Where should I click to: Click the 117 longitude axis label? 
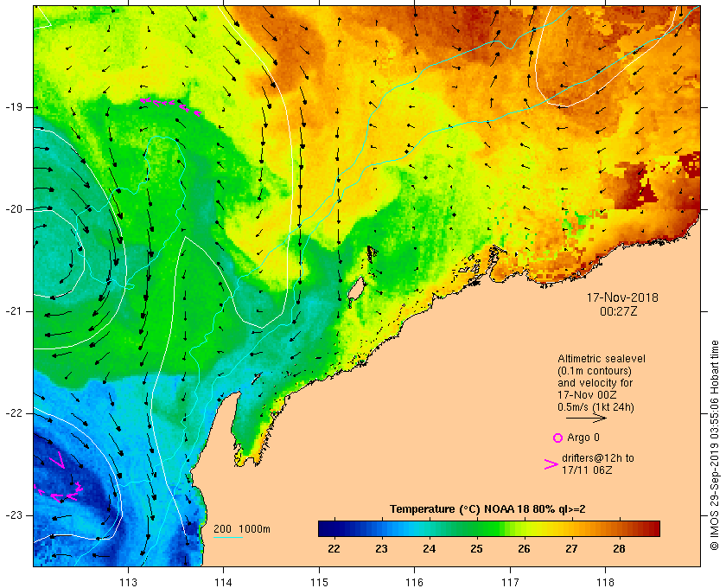pyautogui.click(x=510, y=583)
